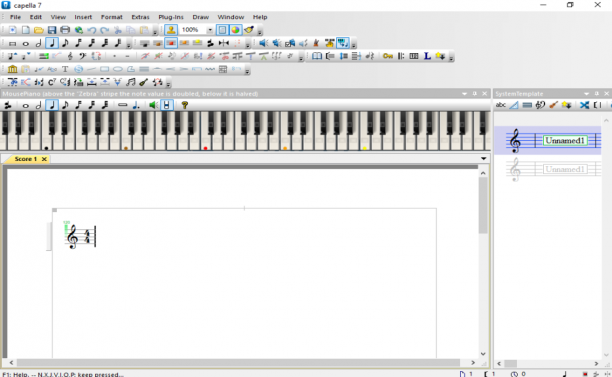The image size is (612, 377).
Task: Pin the MousePiano panel
Action: tap(475, 94)
